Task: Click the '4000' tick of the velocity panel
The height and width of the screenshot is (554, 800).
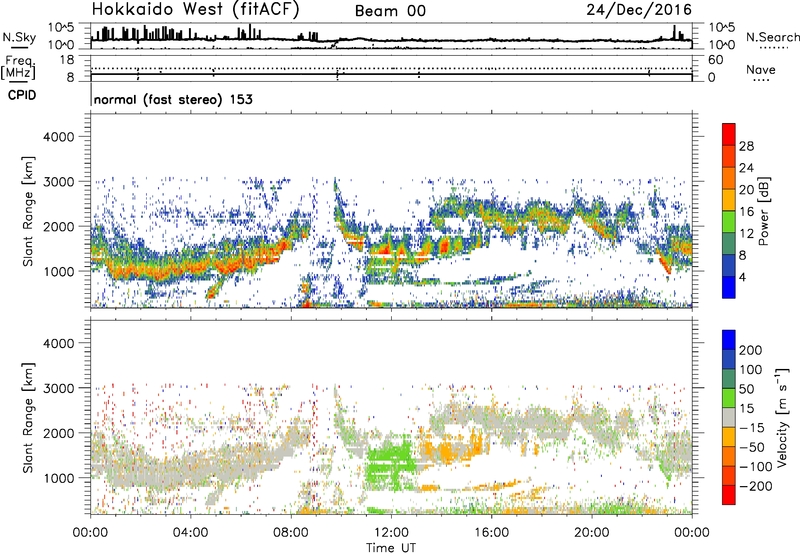Action: point(58,343)
